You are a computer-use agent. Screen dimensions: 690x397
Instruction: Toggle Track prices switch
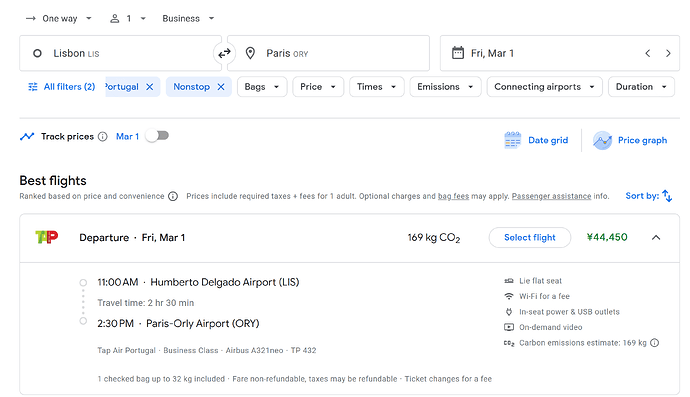point(158,136)
